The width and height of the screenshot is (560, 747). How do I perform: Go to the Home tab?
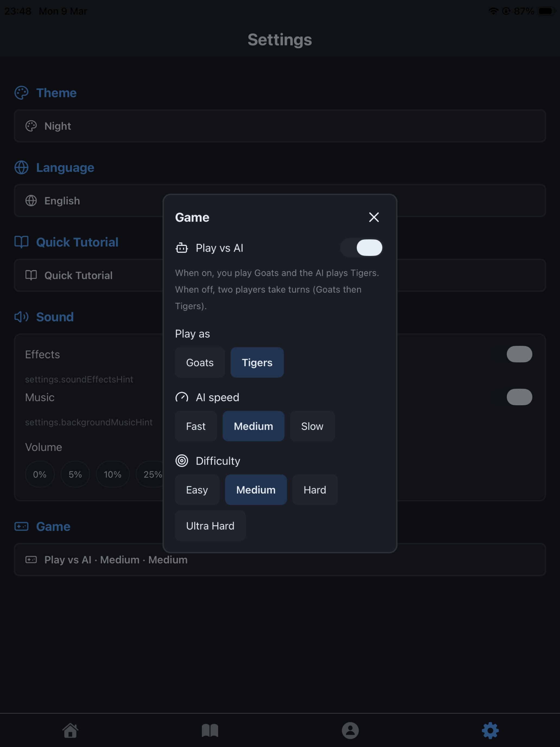point(70,730)
